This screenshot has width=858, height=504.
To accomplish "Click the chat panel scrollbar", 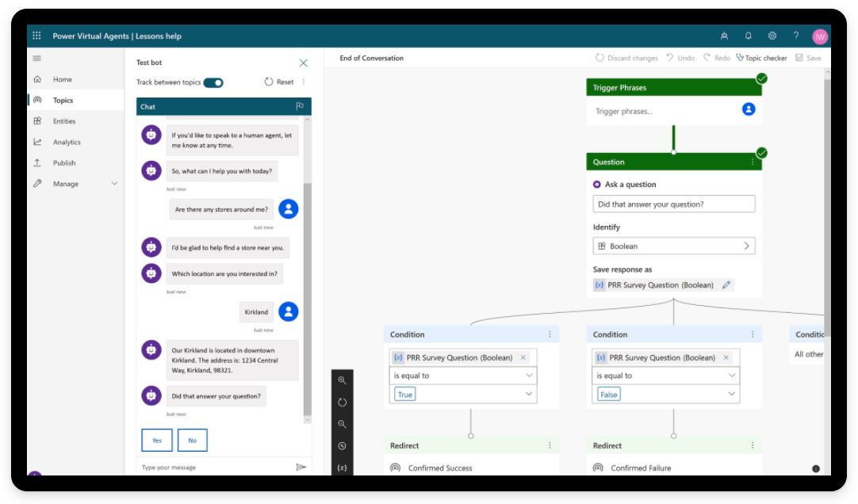I will tap(307, 298).
